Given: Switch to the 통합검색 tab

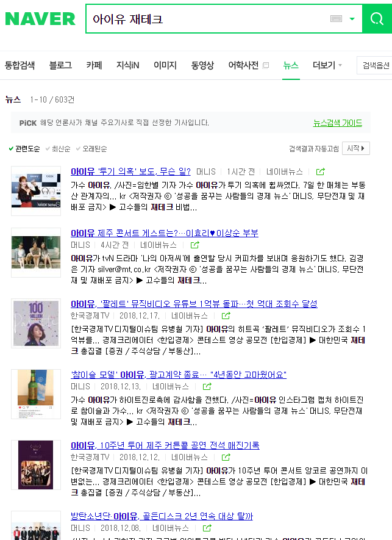Looking at the screenshot, I should (x=20, y=65).
